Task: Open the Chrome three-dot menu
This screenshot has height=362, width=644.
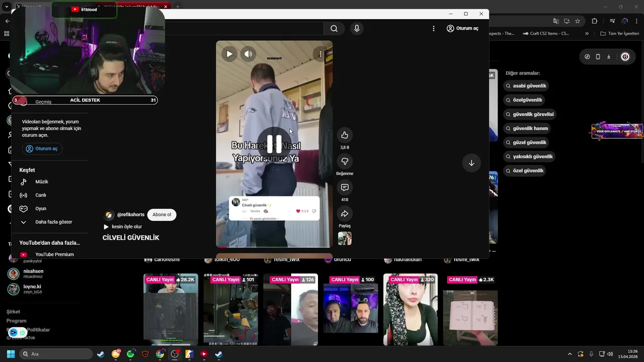Action: click(636, 21)
